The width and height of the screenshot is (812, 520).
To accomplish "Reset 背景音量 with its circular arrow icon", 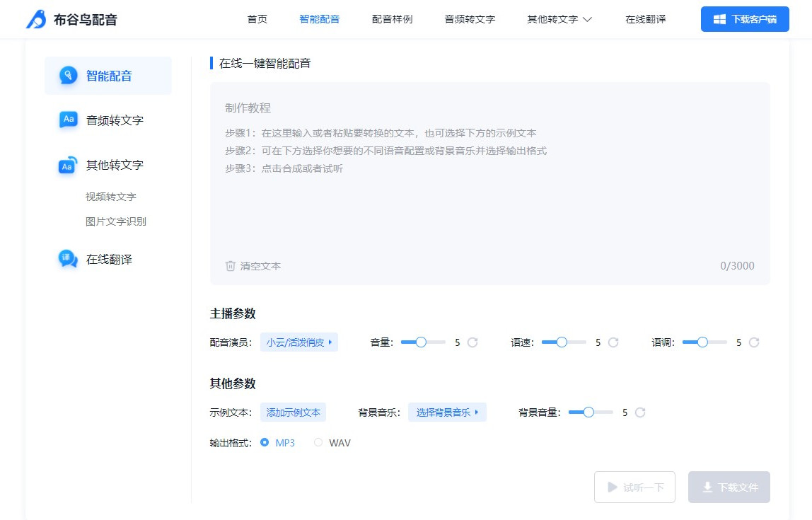I will click(x=640, y=412).
